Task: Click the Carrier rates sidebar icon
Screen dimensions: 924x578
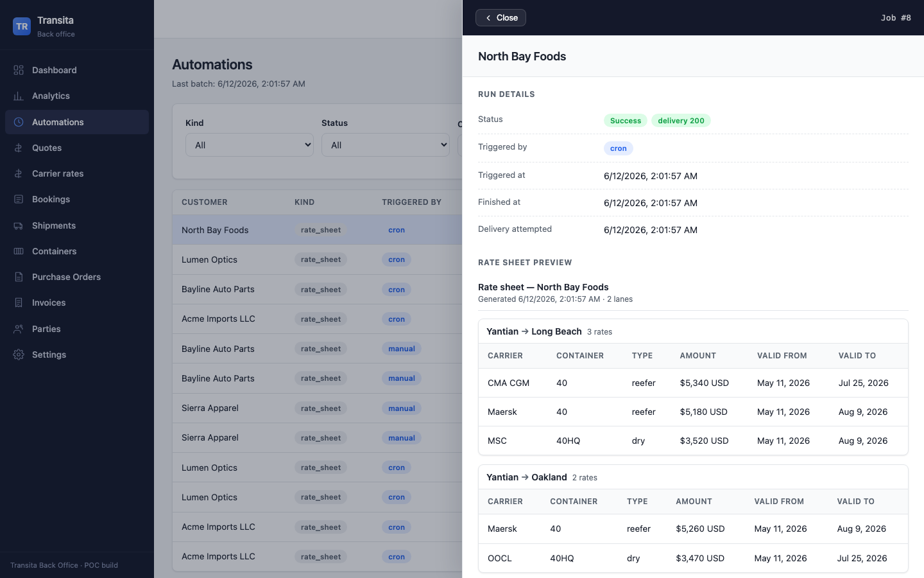Action: click(19, 173)
